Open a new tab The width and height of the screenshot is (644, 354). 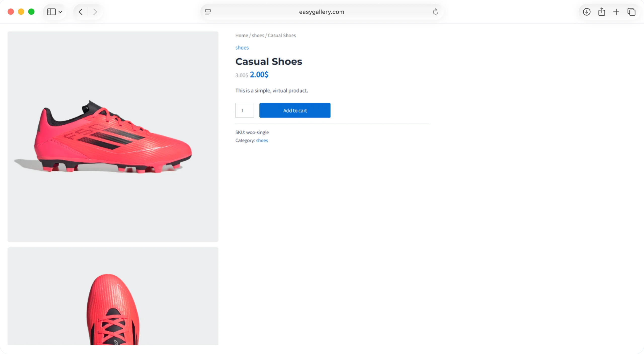616,12
